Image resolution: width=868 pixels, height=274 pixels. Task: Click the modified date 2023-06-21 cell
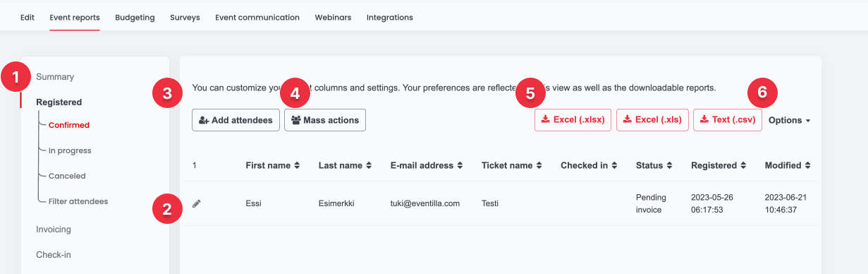coord(787,203)
